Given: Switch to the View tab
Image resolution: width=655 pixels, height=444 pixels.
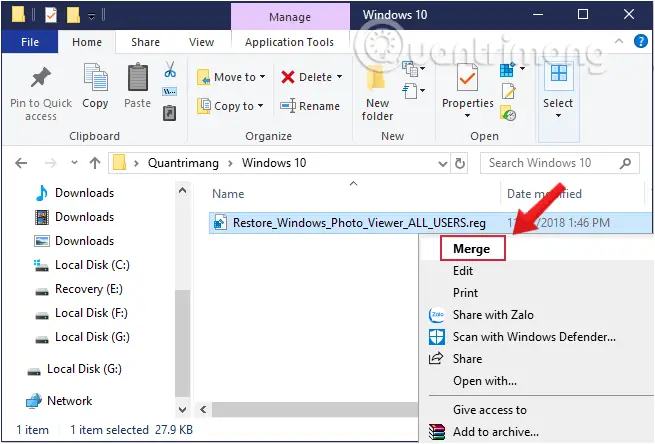Looking at the screenshot, I should [x=201, y=42].
